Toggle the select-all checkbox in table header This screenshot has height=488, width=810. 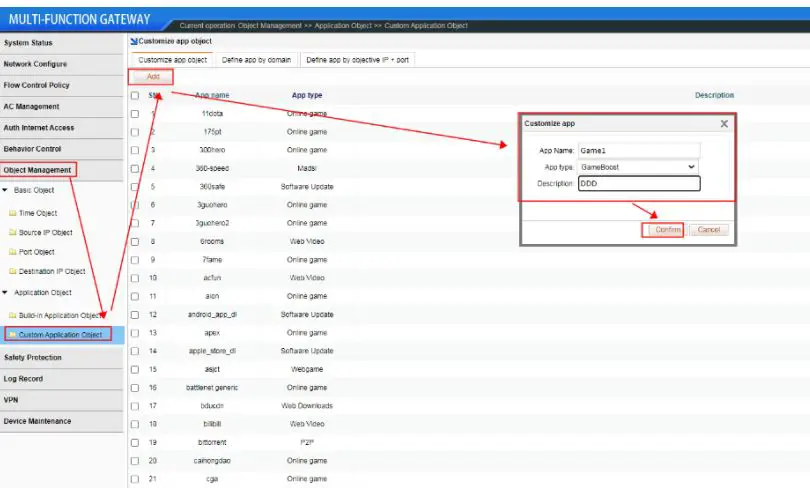135,96
